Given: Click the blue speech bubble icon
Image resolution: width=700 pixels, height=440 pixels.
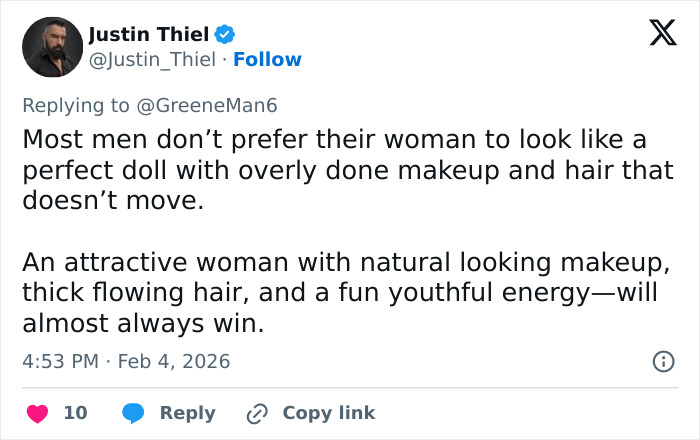Looking at the screenshot, I should click(133, 413).
